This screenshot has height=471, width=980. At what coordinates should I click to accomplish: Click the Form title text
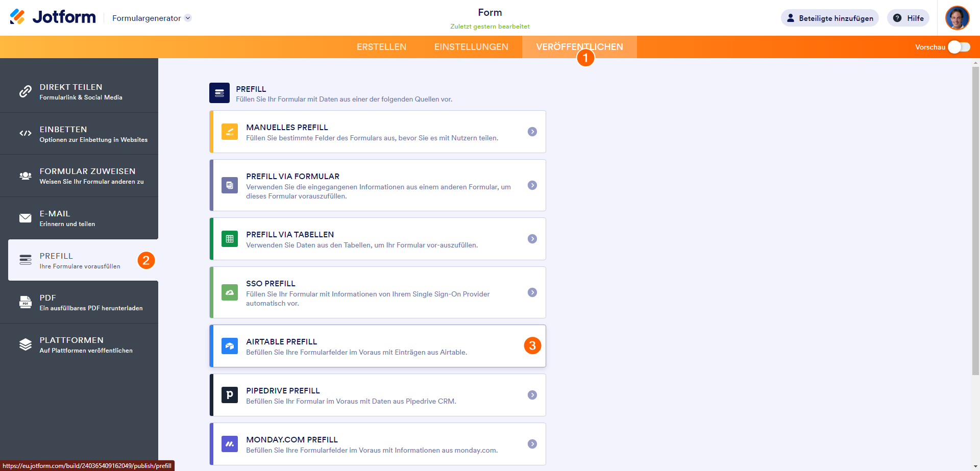pos(490,12)
